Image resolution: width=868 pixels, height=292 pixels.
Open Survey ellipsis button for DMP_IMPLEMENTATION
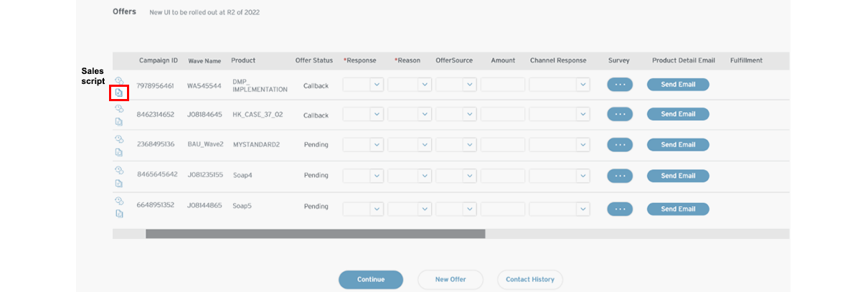click(621, 85)
